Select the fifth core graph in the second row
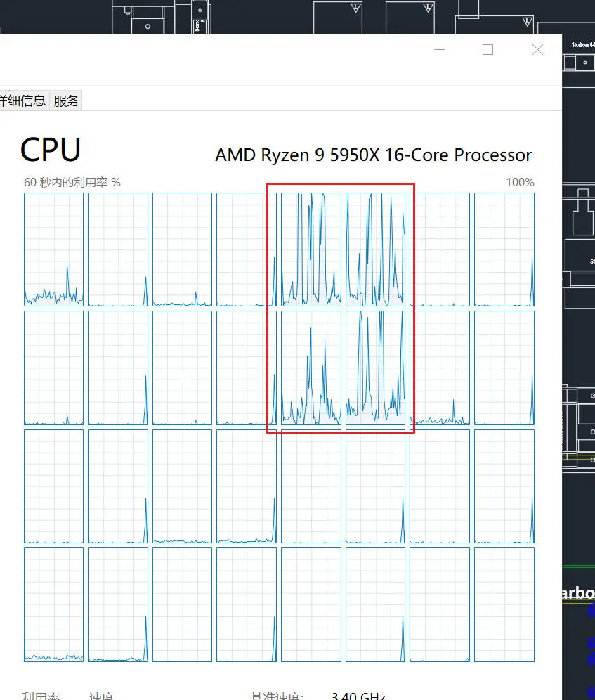 311,368
